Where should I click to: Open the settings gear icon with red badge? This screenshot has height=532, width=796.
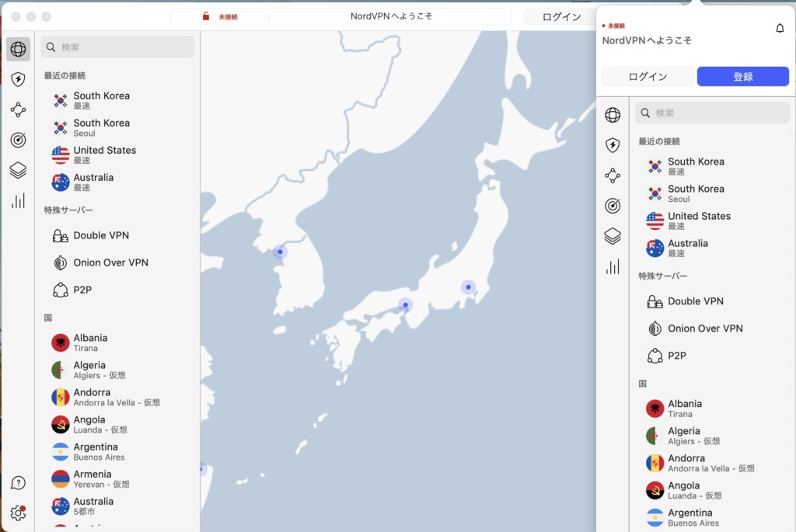[x=19, y=513]
